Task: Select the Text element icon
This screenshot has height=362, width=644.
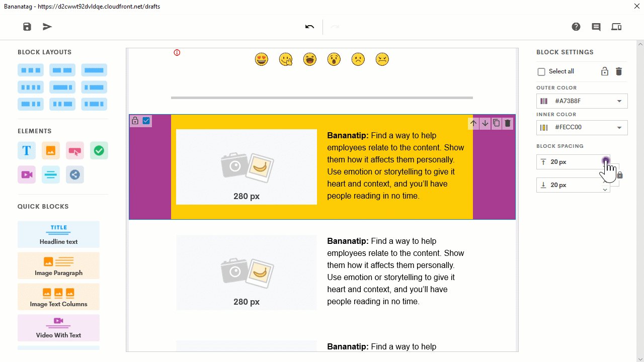Action: pyautogui.click(x=27, y=150)
